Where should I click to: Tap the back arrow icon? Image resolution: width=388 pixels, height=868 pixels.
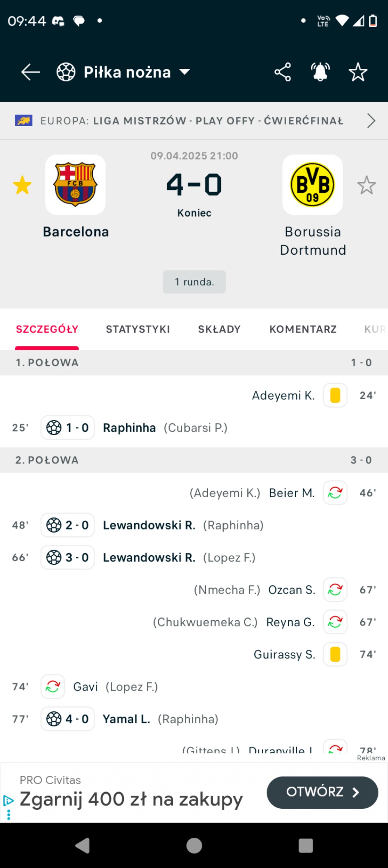[x=30, y=72]
